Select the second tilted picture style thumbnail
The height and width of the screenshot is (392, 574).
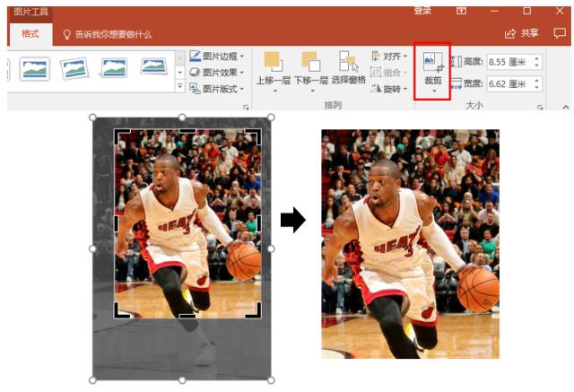(x=74, y=68)
